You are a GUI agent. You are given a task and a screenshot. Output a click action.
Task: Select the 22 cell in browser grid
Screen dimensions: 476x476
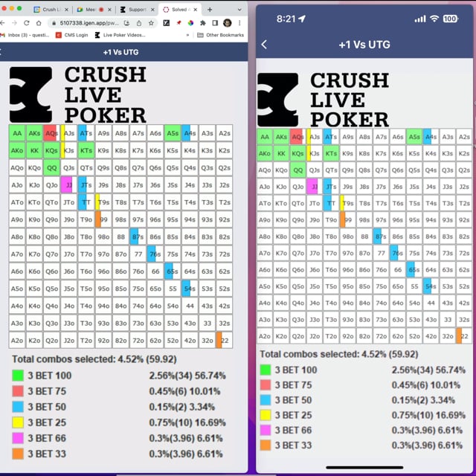225,341
